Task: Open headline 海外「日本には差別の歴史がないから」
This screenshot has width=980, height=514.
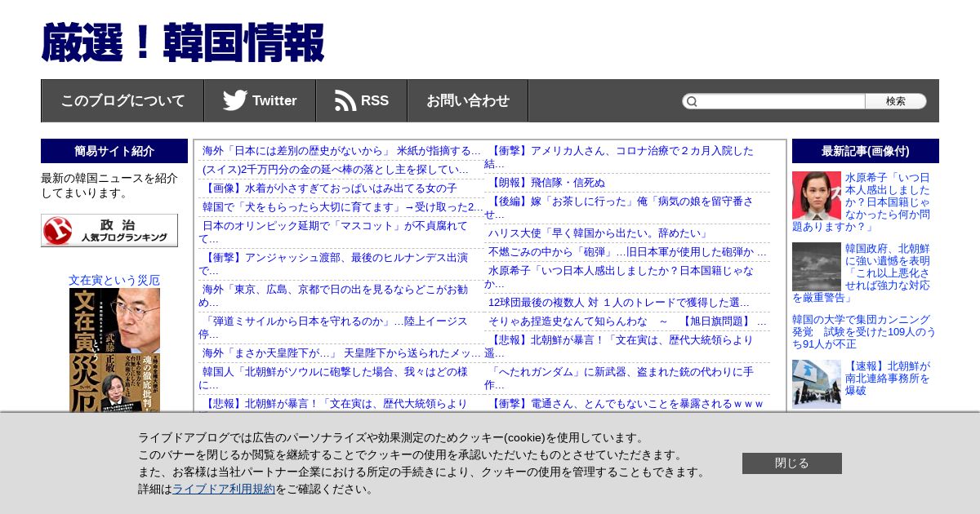Action: coord(341,151)
